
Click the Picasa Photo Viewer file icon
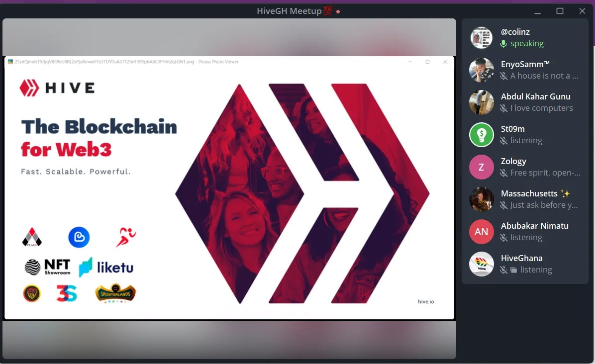(x=10, y=62)
